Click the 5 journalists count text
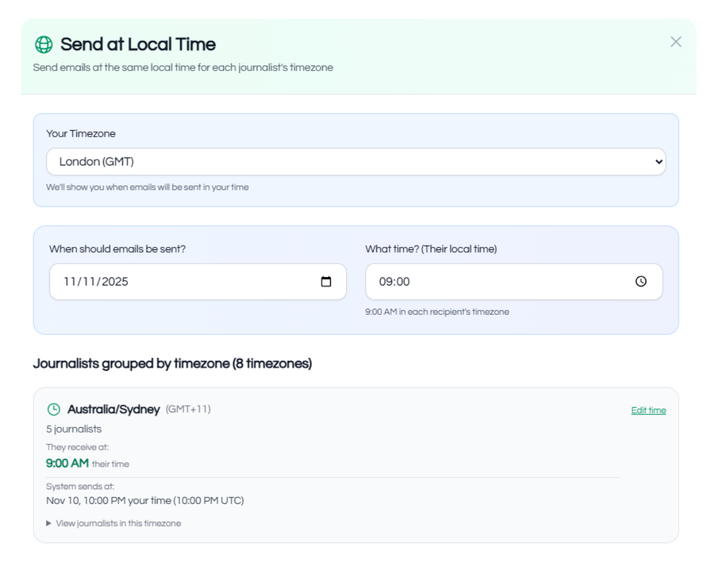This screenshot has width=728, height=565. coord(74,429)
